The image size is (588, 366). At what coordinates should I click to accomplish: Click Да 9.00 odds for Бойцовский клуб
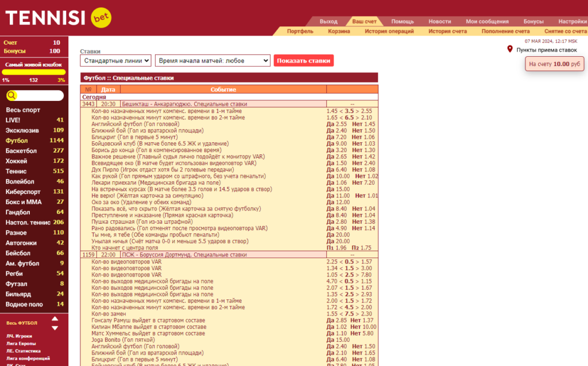coord(336,143)
